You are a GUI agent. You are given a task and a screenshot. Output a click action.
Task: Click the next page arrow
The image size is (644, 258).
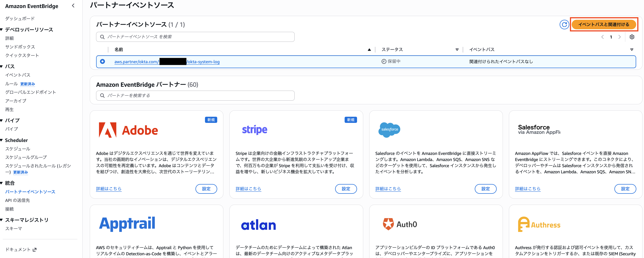click(x=620, y=37)
